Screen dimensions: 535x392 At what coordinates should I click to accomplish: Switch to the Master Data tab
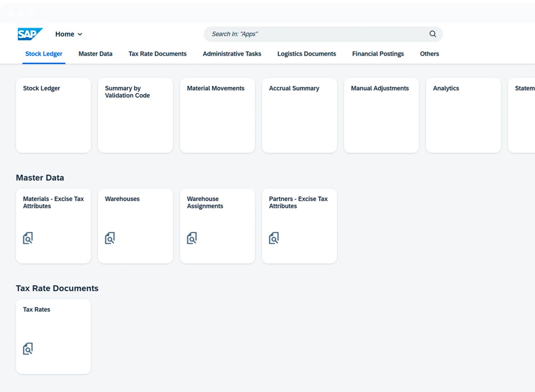(x=95, y=54)
